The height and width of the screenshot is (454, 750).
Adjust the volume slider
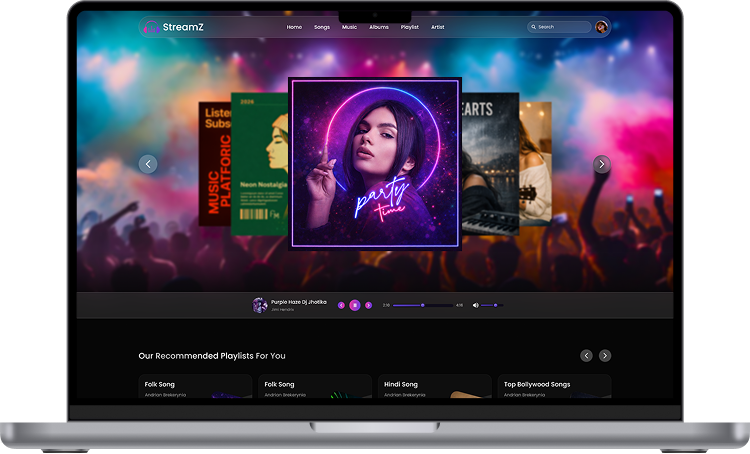click(x=492, y=305)
